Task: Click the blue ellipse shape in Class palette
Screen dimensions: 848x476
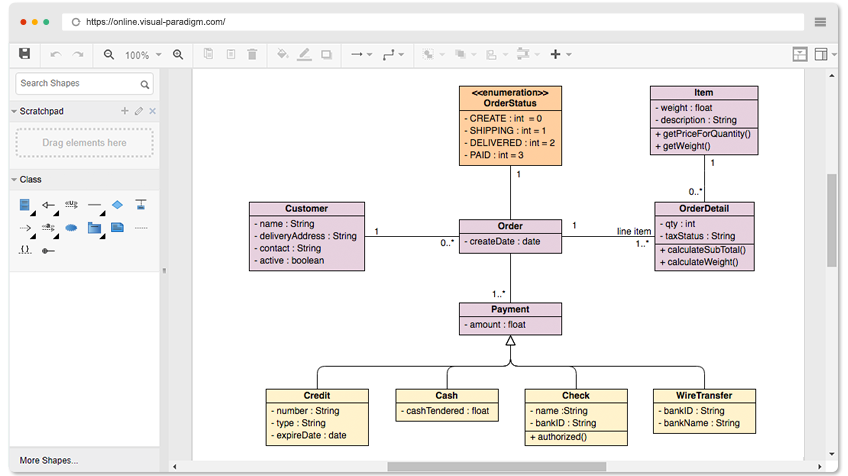Action: tap(71, 227)
